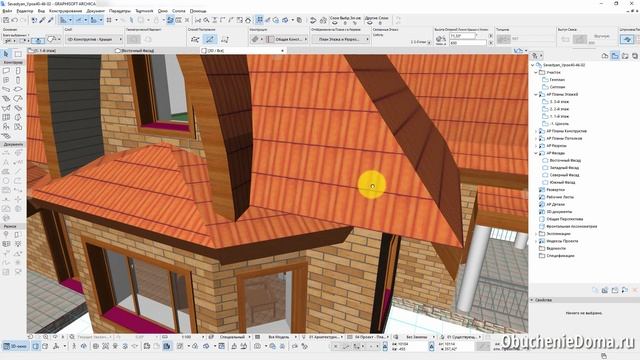The height and width of the screenshot is (360, 640).
Task: Open the Без Замены graphic override dropdown
Action: click(x=419, y=337)
